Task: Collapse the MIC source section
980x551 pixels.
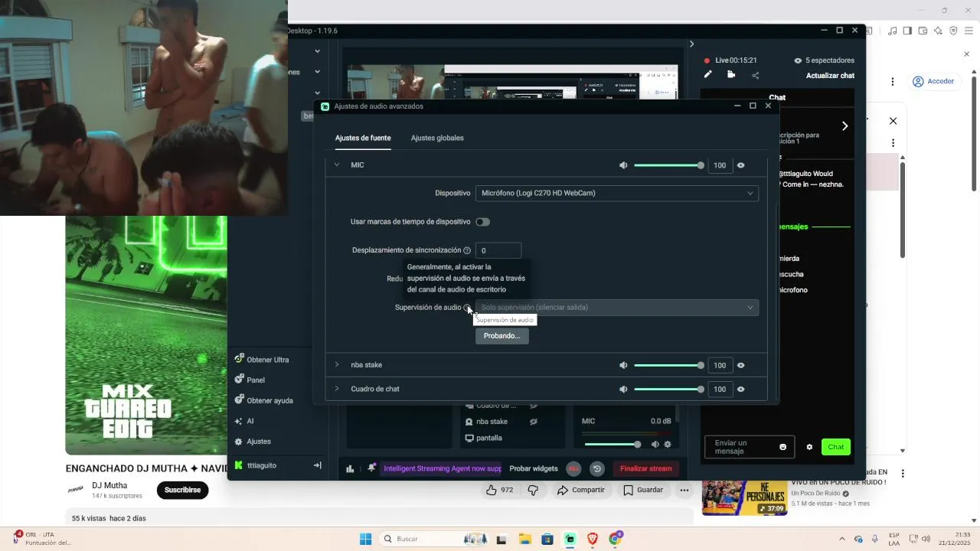Action: 336,165
